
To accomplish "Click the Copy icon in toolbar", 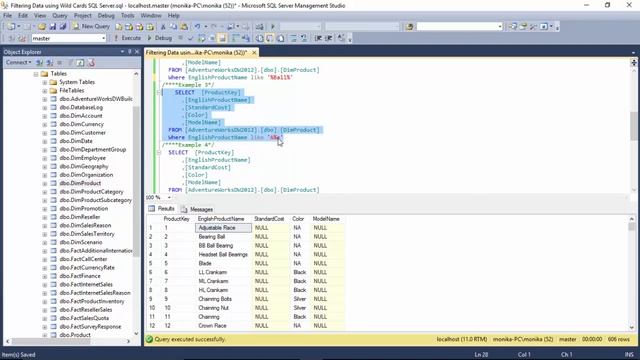I will (173, 27).
